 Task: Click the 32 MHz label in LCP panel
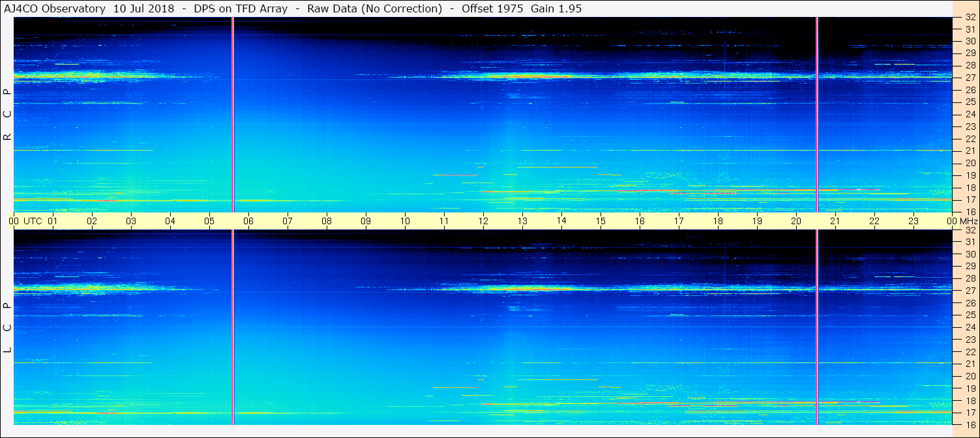pos(970,231)
